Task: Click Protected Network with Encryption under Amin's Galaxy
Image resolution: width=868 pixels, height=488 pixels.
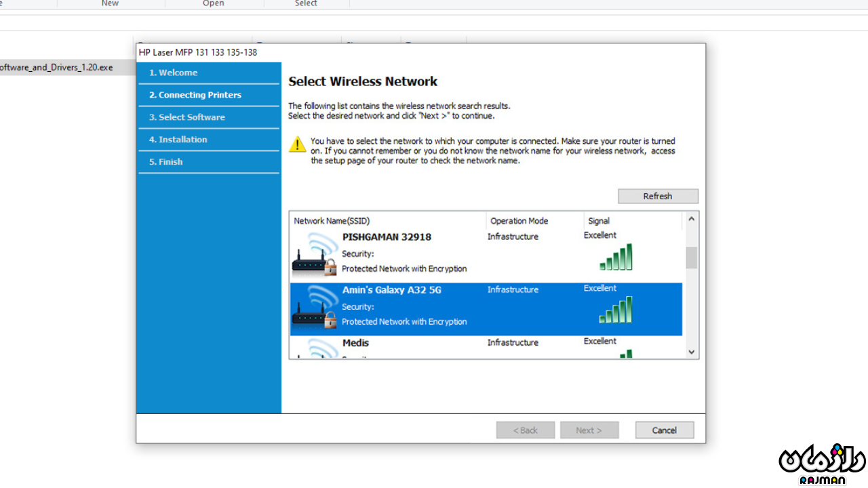Action: [404, 322]
